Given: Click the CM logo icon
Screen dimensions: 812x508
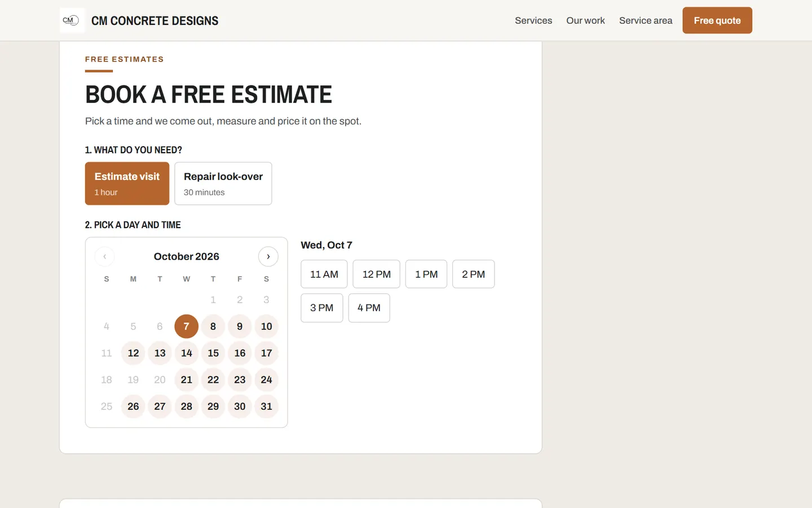Looking at the screenshot, I should 72,20.
